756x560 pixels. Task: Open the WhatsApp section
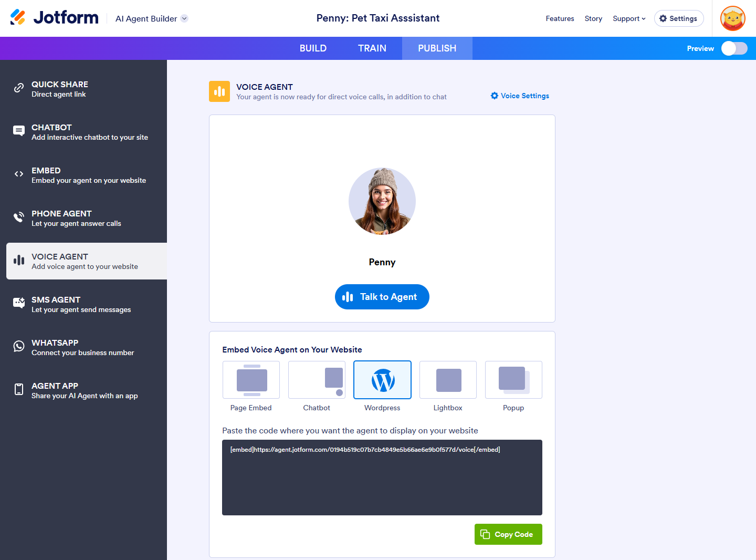(87, 347)
